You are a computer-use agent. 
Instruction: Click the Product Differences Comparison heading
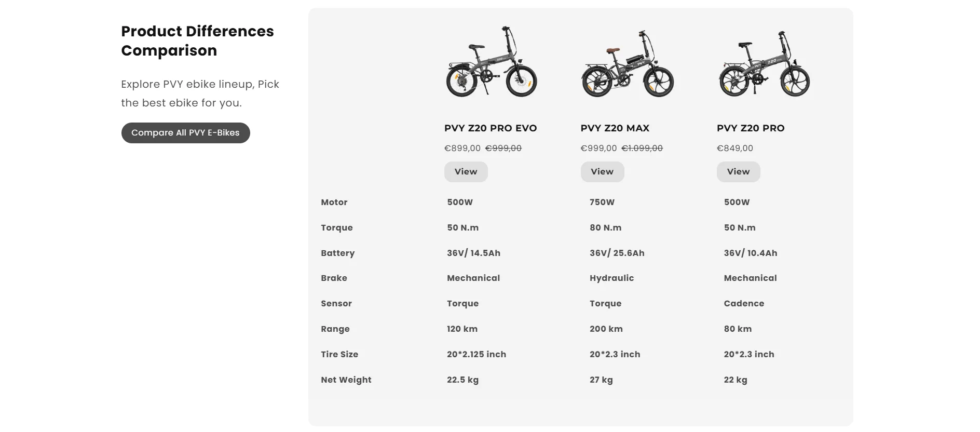pyautogui.click(x=197, y=41)
